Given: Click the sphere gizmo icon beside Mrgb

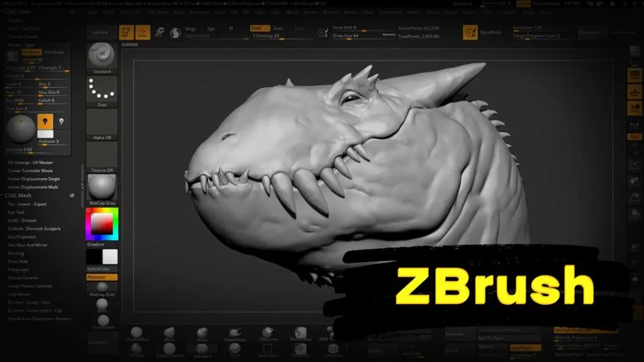Looking at the screenshot, I should pos(175,33).
